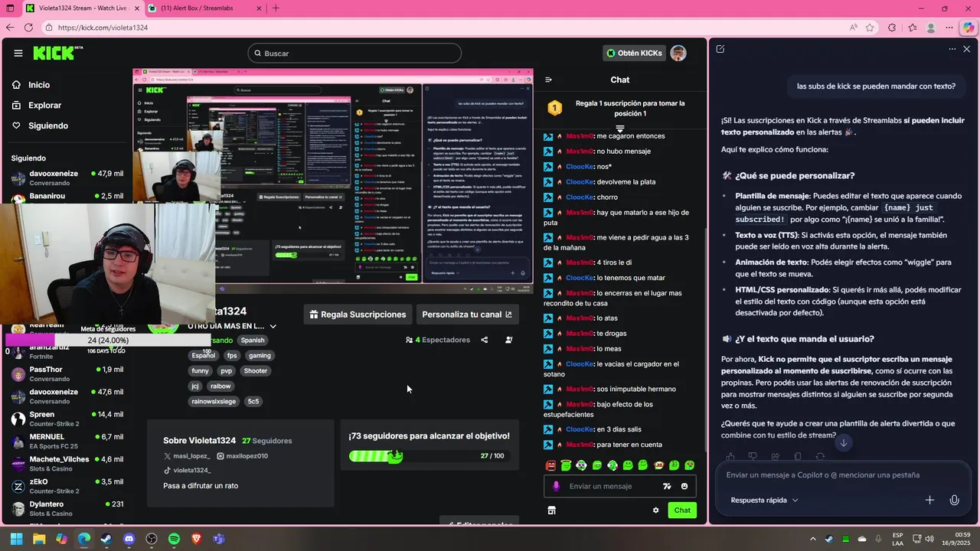Focus the Buscar search field
Image resolution: width=980 pixels, height=551 pixels.
click(354, 54)
